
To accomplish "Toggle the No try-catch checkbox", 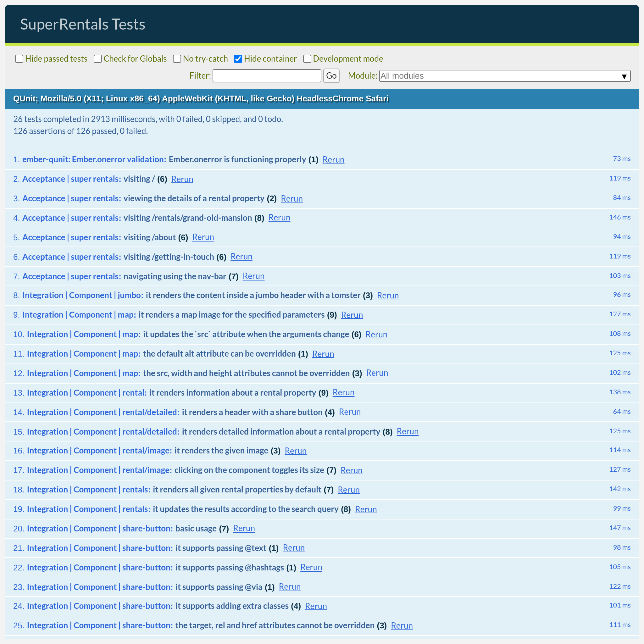I will 177,59.
